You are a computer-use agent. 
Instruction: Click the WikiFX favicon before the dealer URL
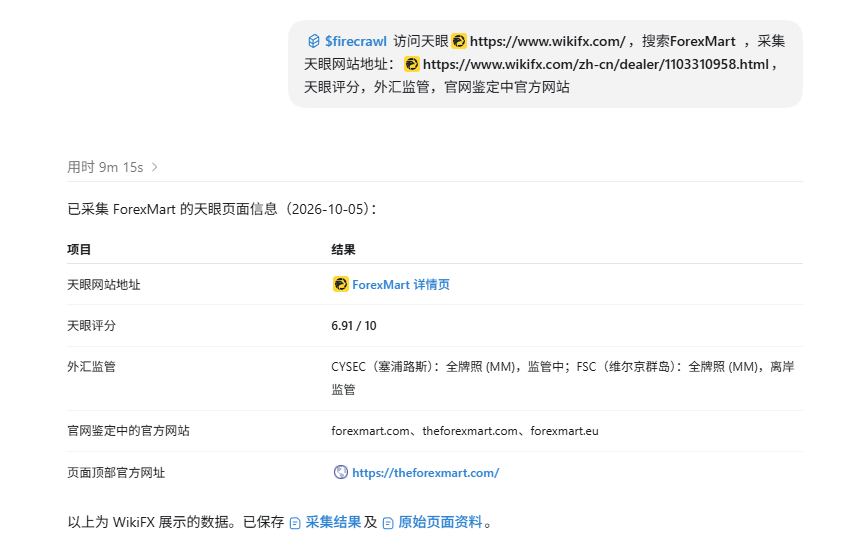(x=412, y=64)
